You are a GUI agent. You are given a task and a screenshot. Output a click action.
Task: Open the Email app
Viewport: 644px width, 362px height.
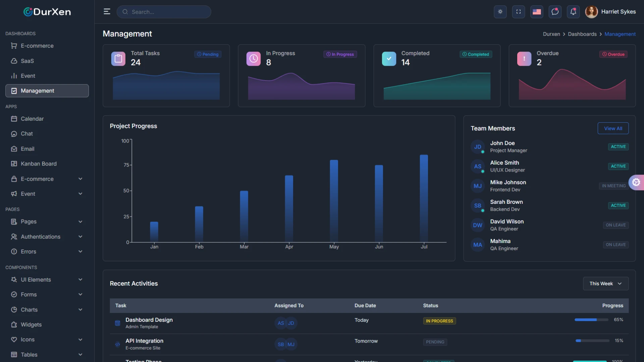[x=47, y=149]
